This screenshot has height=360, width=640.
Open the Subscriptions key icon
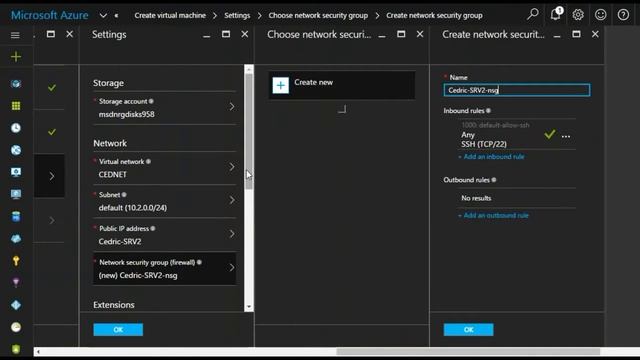16,260
